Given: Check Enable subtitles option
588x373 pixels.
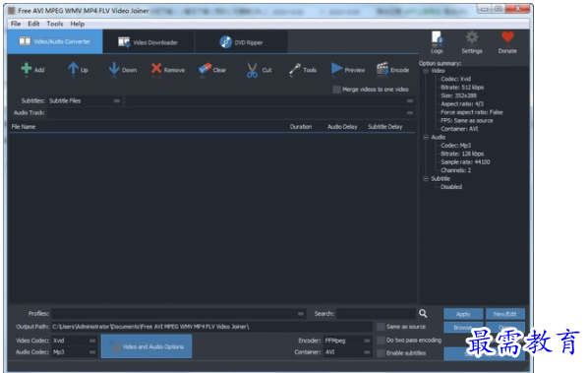Looking at the screenshot, I should (381, 352).
